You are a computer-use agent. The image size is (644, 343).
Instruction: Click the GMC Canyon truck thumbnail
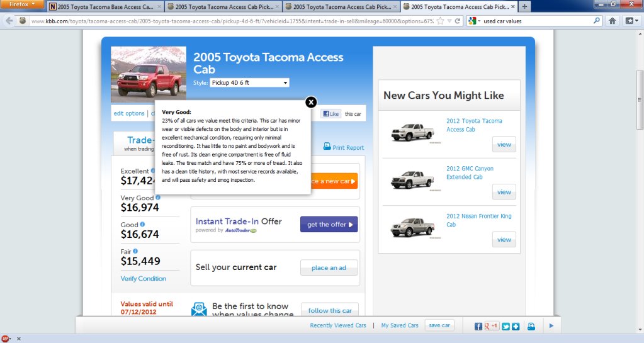coord(413,180)
